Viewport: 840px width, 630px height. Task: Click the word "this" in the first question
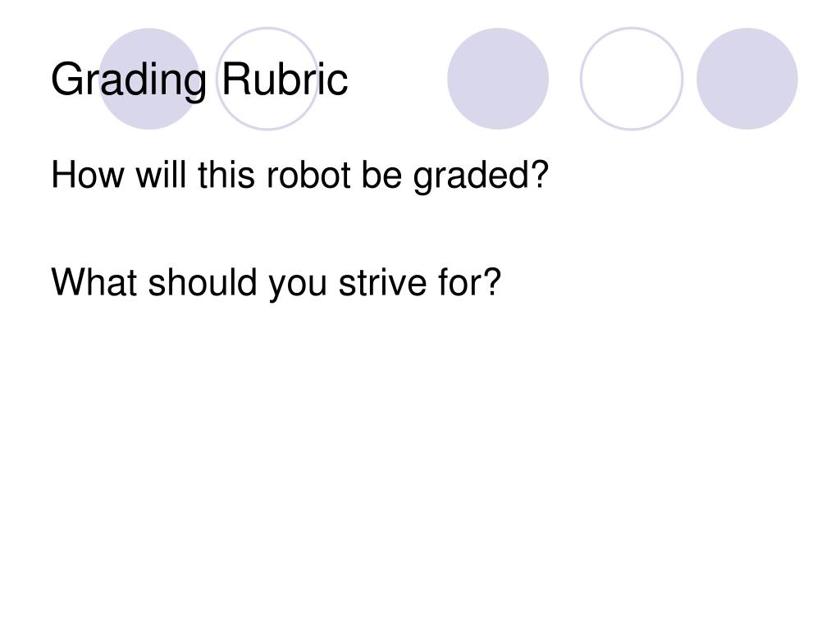[x=226, y=175]
